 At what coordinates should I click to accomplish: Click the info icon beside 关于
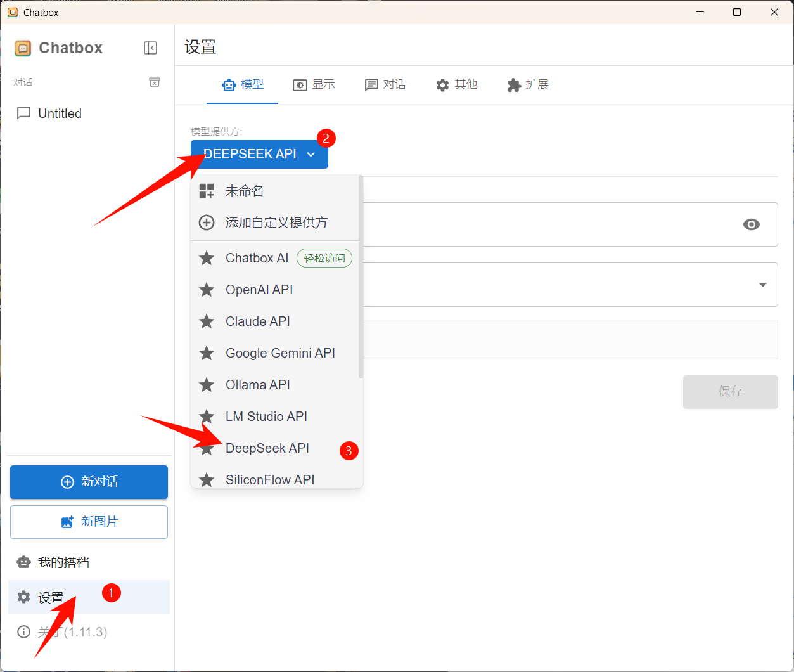(x=23, y=632)
